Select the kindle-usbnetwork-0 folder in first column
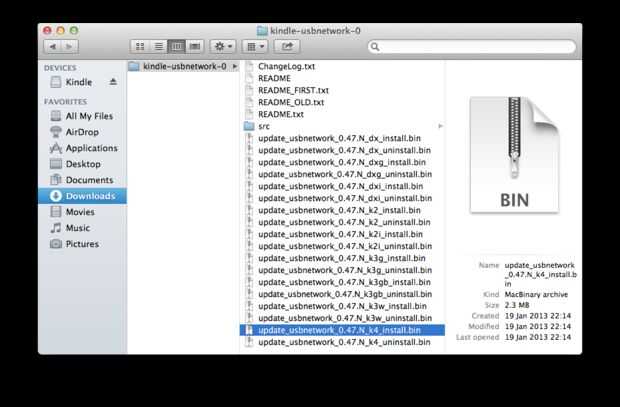Screen dimensions: 620x407 pyautogui.click(x=183, y=66)
